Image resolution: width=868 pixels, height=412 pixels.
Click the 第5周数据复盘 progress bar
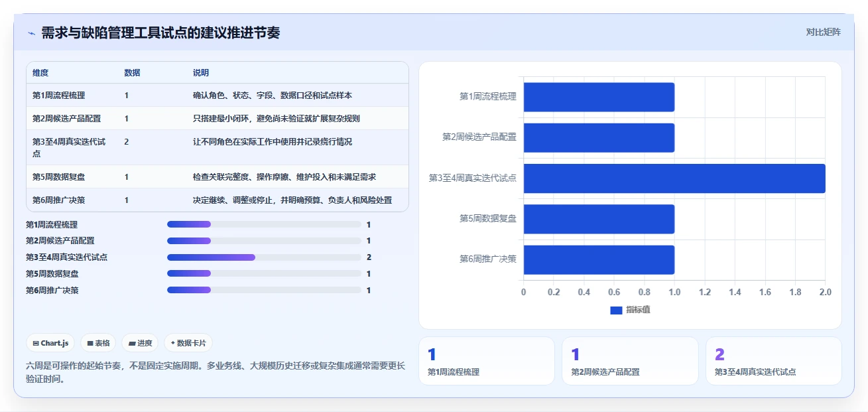[264, 273]
